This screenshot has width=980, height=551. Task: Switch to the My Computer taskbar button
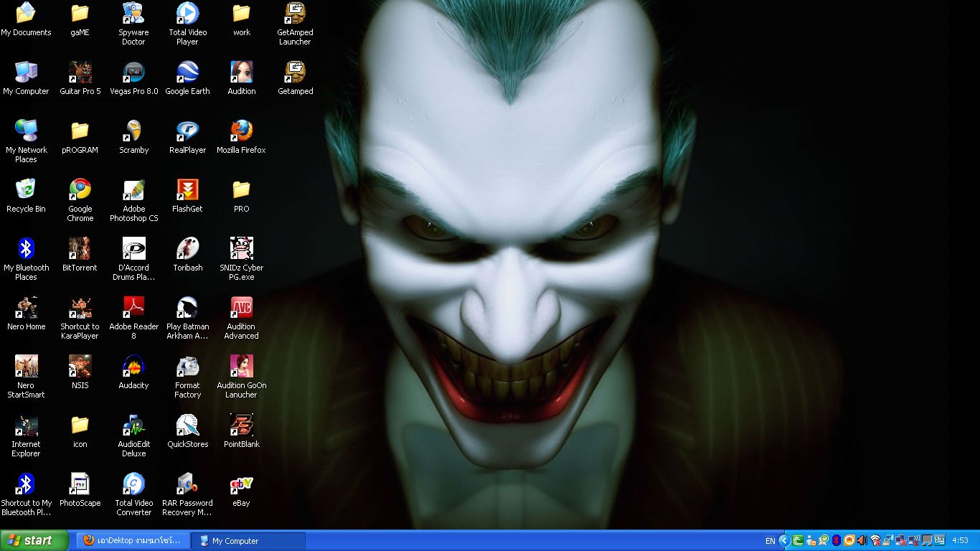248,540
